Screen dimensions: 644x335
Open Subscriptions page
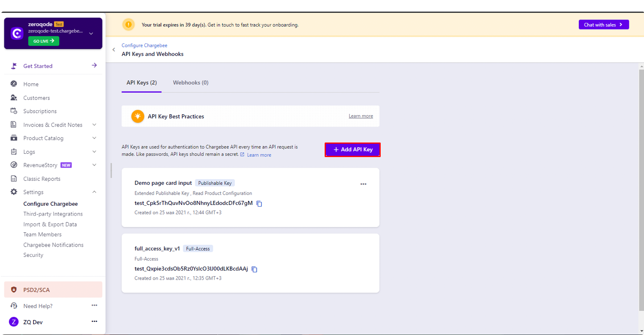pos(40,111)
